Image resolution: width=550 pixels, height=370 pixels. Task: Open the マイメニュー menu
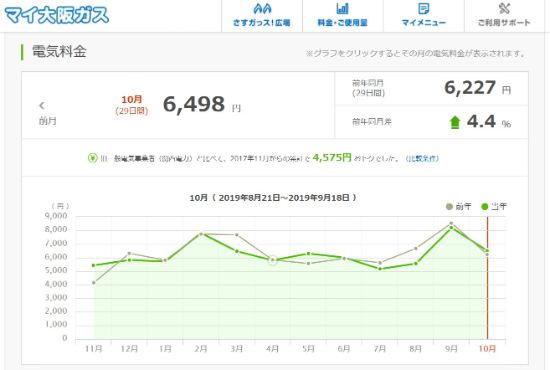423,16
